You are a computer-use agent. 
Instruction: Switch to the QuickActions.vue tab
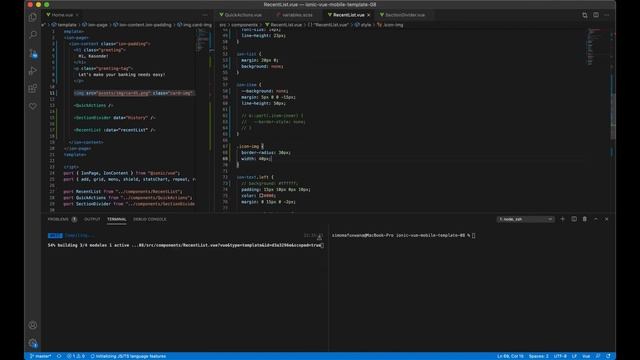[x=243, y=15]
